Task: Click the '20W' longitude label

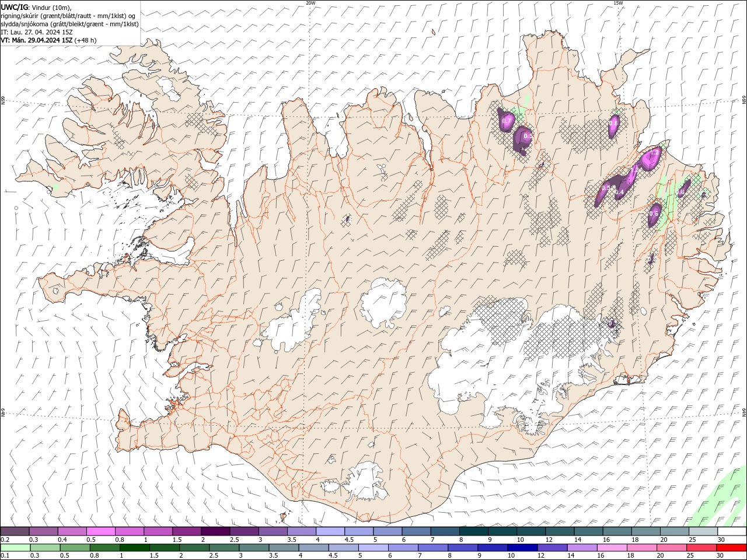Action: [x=310, y=3]
